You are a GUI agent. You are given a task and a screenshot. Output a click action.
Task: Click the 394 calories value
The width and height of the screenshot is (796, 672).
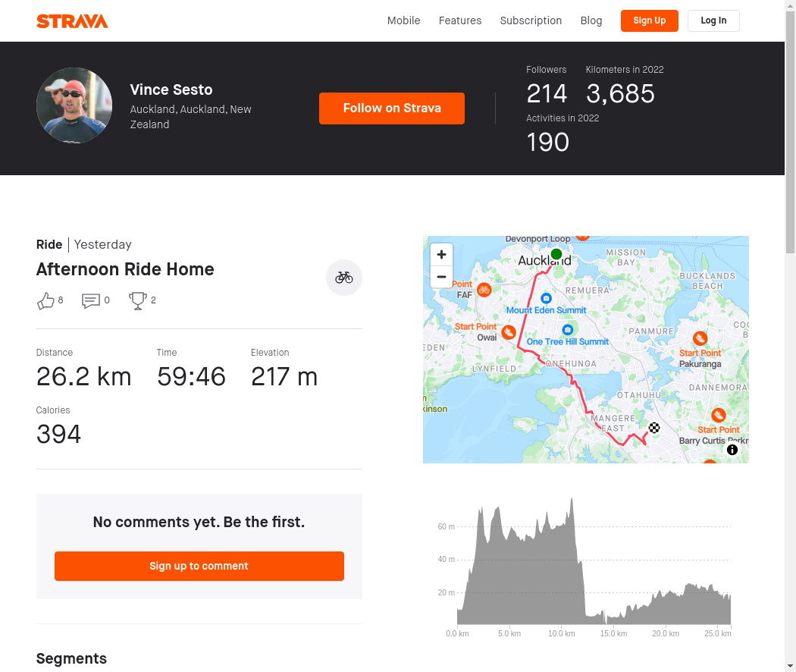coord(58,435)
